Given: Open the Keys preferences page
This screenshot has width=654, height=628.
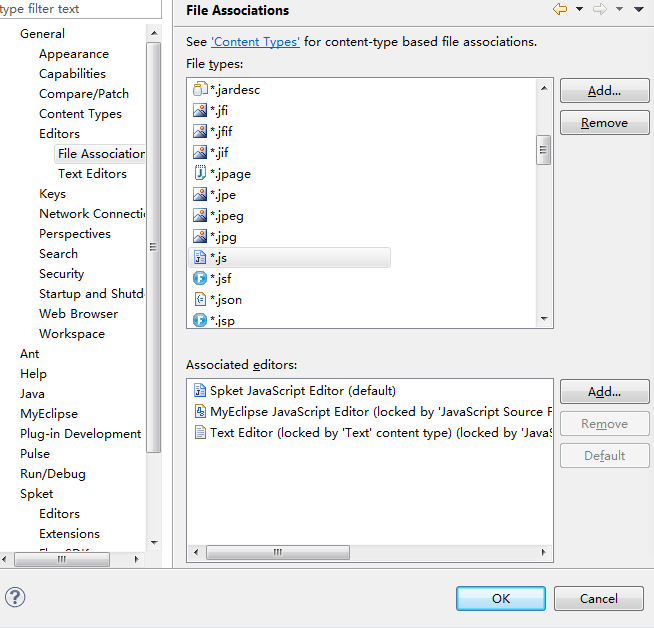Looking at the screenshot, I should click(52, 193).
